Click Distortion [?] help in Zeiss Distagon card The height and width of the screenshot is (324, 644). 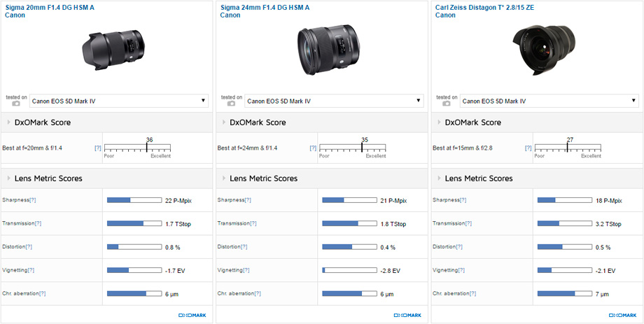(460, 247)
